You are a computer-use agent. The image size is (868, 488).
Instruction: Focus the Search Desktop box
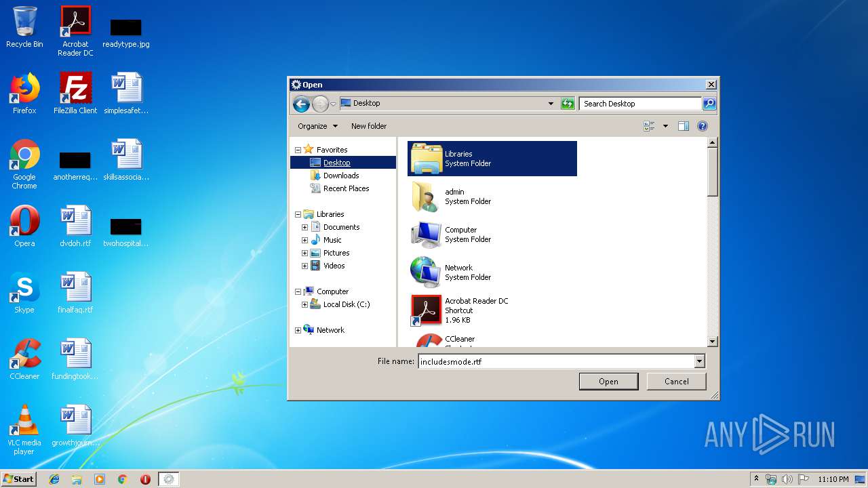(640, 104)
